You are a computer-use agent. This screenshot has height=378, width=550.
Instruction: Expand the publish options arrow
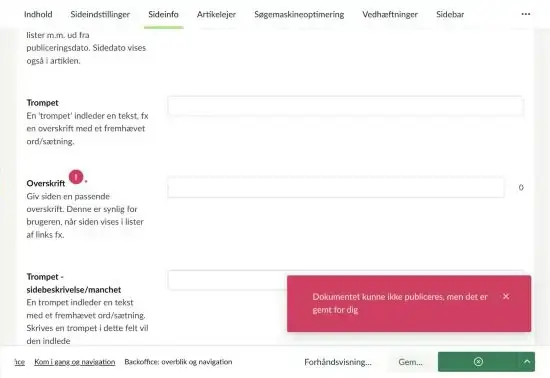point(527,362)
